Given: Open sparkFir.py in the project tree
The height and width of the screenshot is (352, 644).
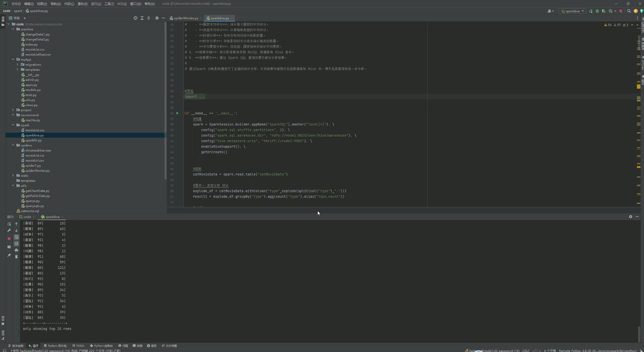Looking at the screenshot, I should click(x=34, y=140).
